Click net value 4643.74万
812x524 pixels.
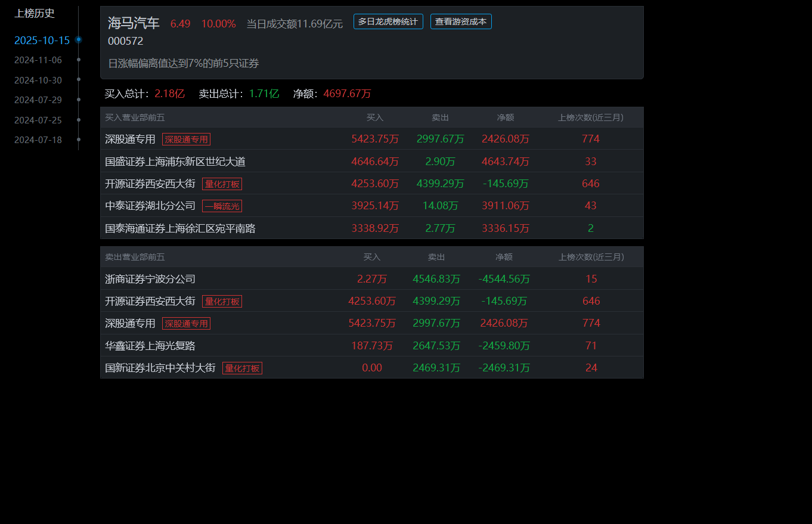tap(506, 162)
